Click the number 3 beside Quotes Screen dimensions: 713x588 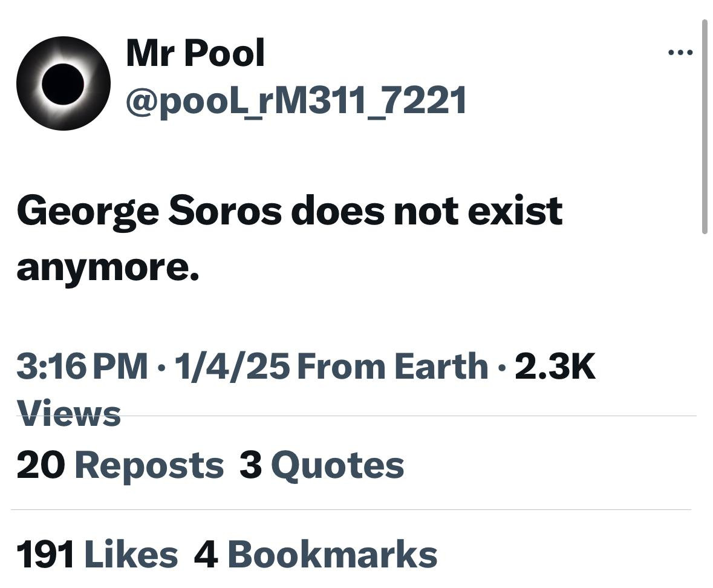250,466
